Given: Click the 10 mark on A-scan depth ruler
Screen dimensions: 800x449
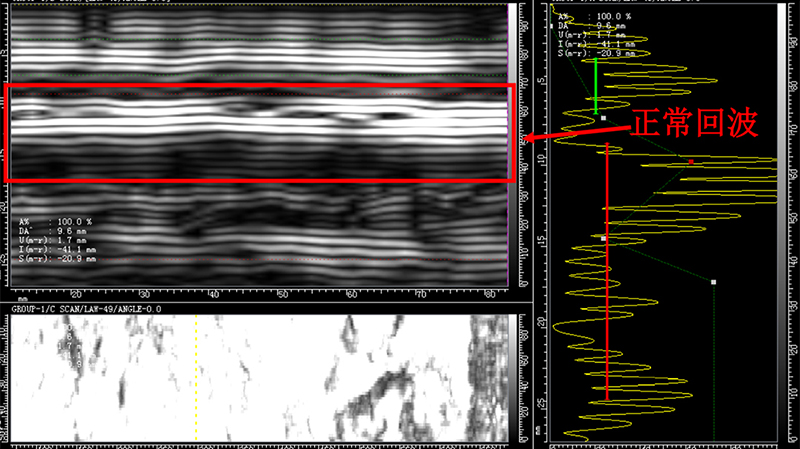Looking at the screenshot, I should coord(541,160).
